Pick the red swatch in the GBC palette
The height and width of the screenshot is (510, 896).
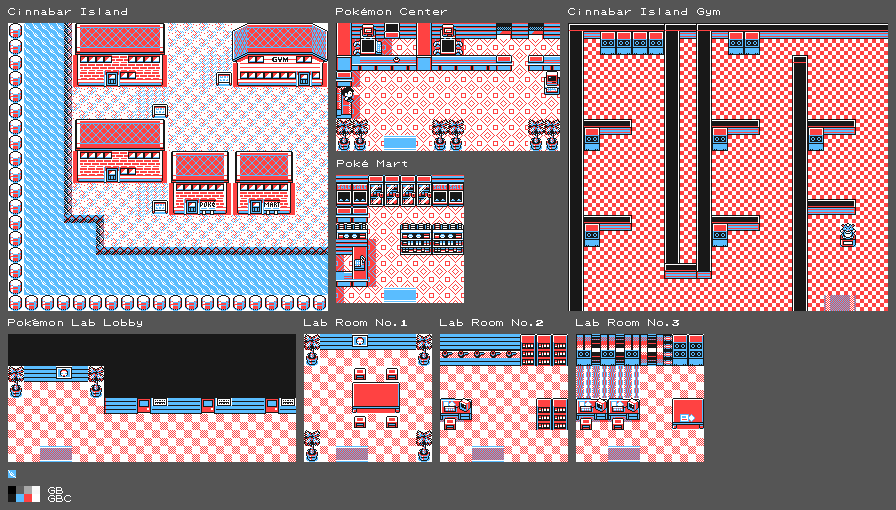[x=28, y=498]
